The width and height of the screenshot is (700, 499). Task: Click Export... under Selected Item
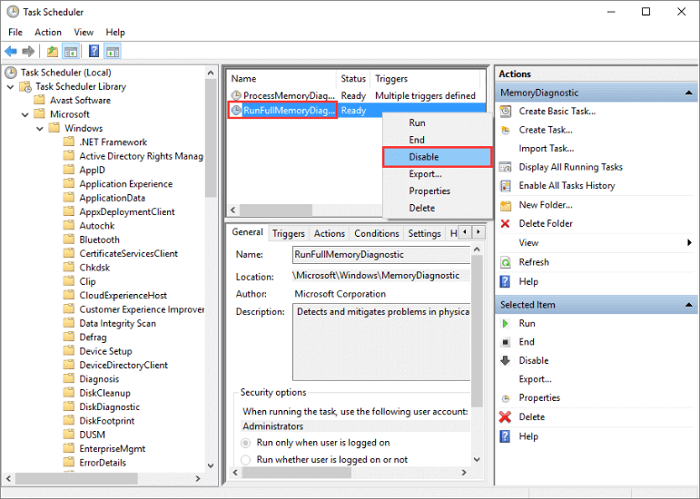point(535,379)
